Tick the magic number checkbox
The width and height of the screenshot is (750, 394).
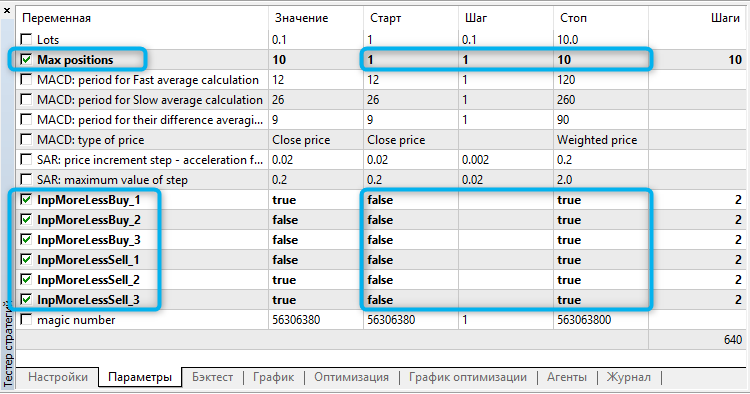tap(26, 319)
